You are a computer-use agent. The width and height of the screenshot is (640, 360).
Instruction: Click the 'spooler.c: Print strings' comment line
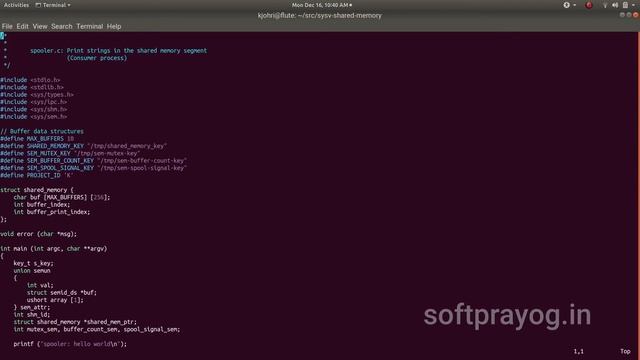(118, 51)
